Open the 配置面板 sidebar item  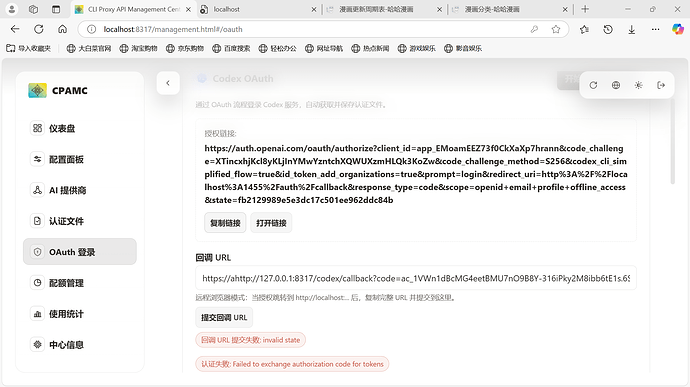80,159
